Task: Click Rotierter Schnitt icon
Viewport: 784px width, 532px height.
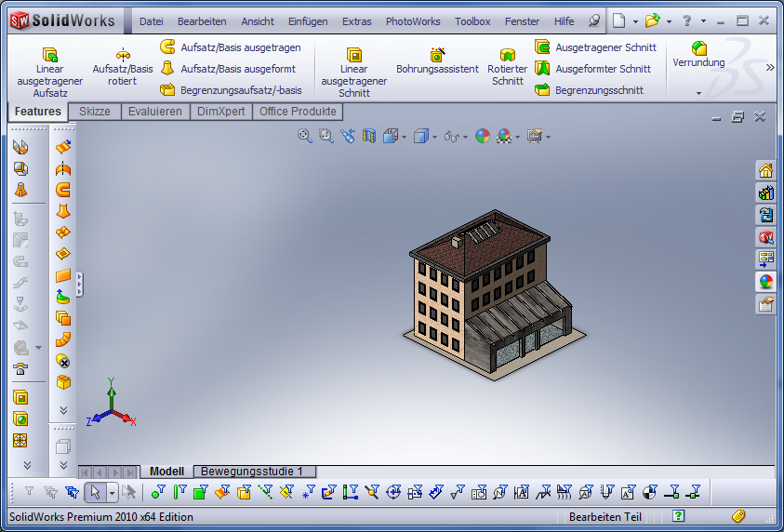Action: click(x=507, y=68)
